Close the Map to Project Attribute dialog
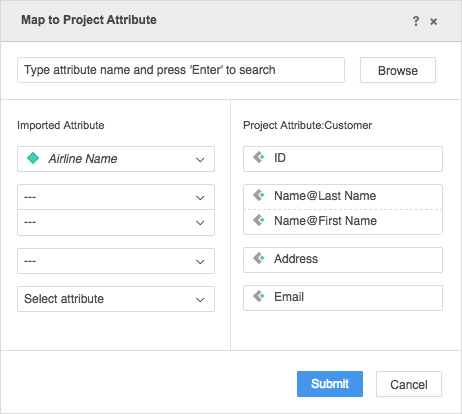The height and width of the screenshot is (414, 462). [433, 22]
